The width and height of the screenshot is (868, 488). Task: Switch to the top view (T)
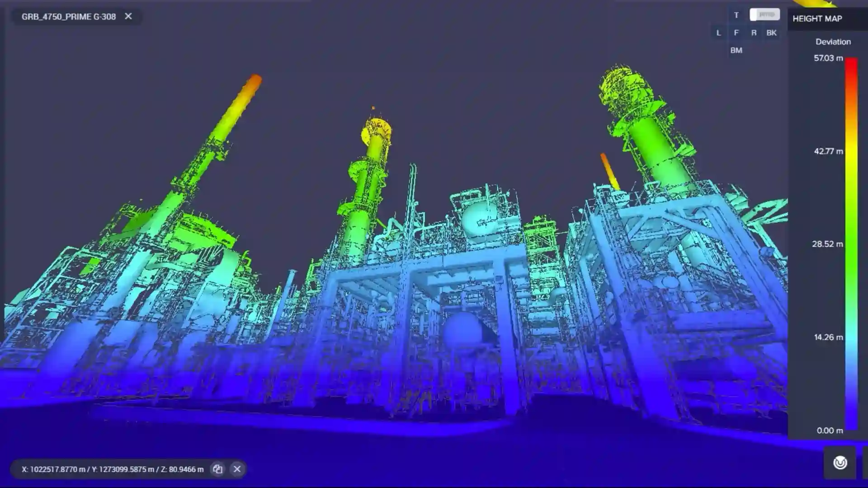pyautogui.click(x=736, y=15)
